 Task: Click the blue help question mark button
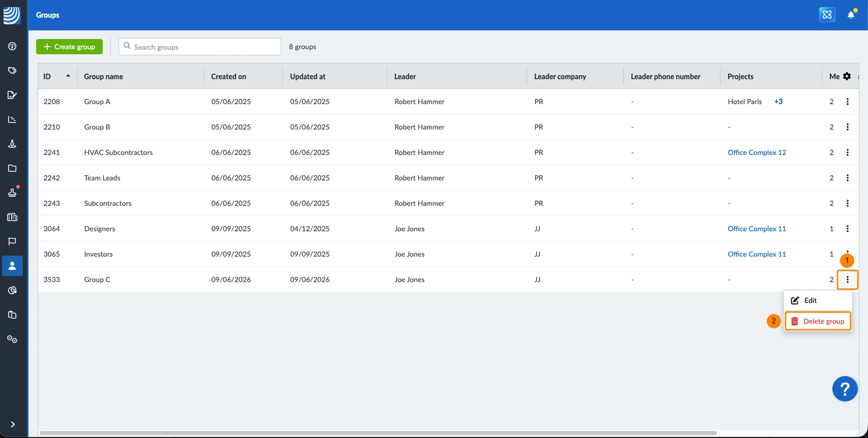click(845, 389)
